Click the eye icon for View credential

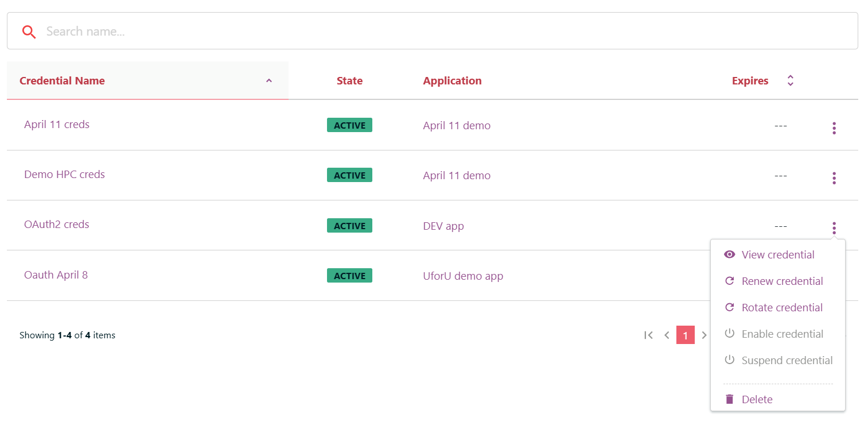coord(729,254)
